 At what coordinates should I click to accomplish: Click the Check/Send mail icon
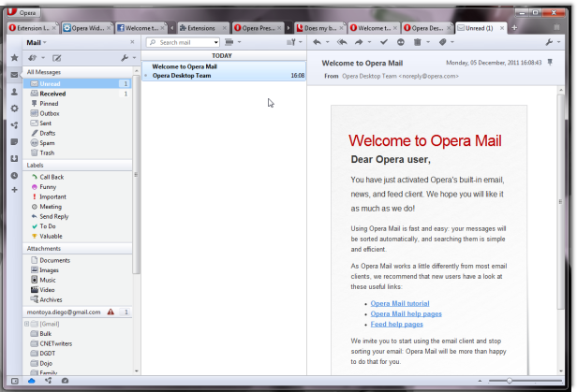33,58
